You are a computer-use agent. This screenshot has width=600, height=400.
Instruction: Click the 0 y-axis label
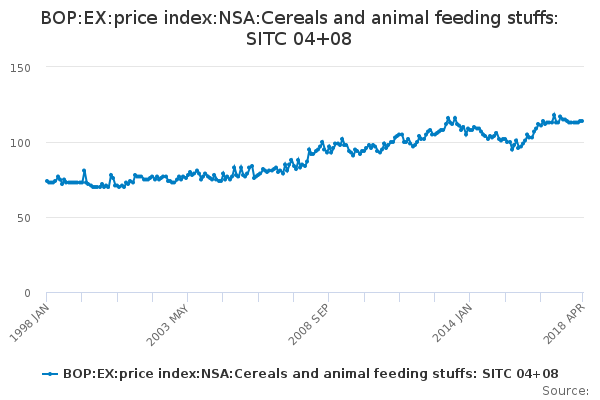click(x=28, y=293)
